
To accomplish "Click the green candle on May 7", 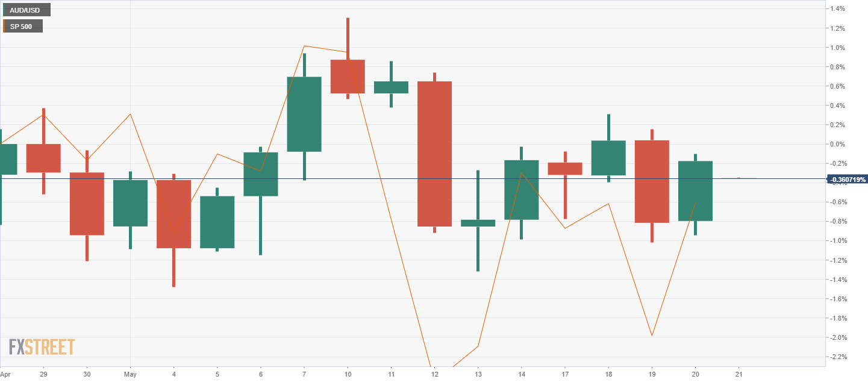I will (x=304, y=114).
